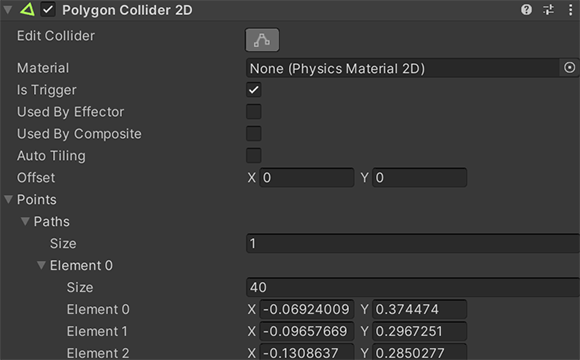
Task: Disable the Polygon Collider 2D component checkbox
Action: [48, 10]
